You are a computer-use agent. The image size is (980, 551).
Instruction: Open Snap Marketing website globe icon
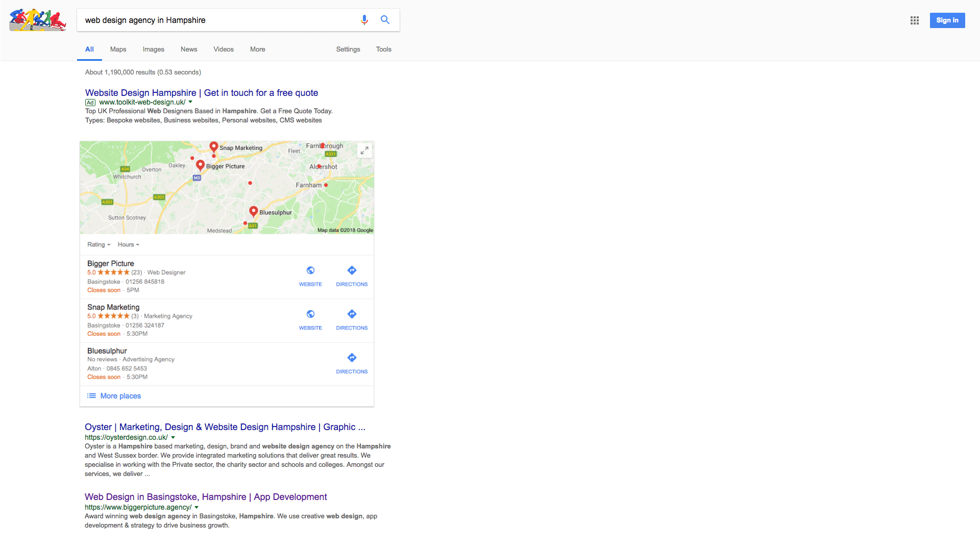[x=310, y=314]
